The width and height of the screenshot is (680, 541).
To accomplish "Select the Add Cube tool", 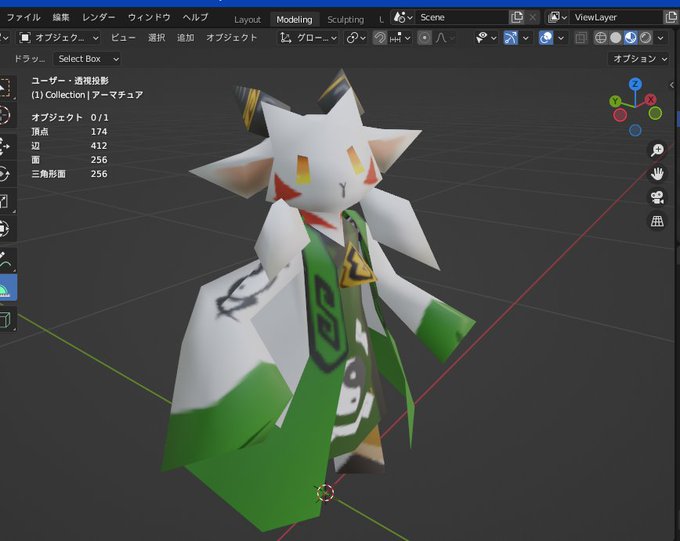I will coord(5,319).
